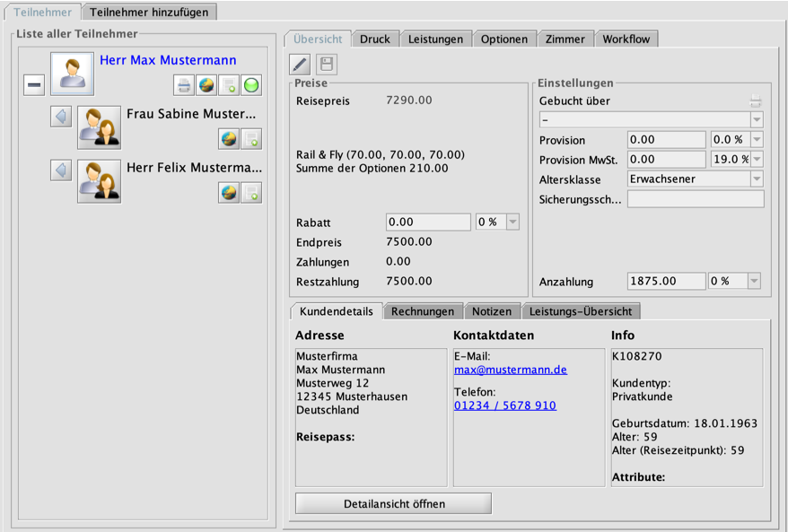Click the Anzahlung amount field
This screenshot has width=788, height=532.
click(x=666, y=281)
